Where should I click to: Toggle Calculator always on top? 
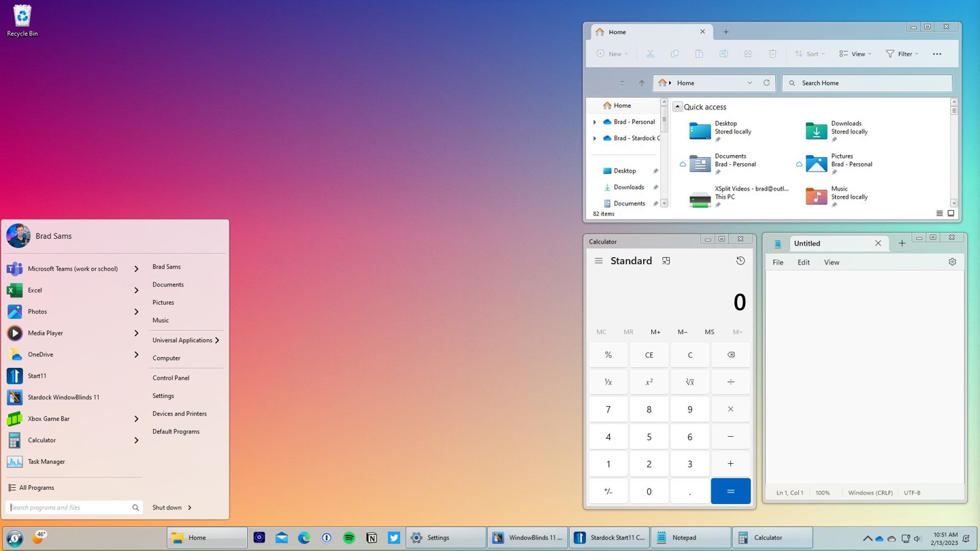pyautogui.click(x=666, y=261)
